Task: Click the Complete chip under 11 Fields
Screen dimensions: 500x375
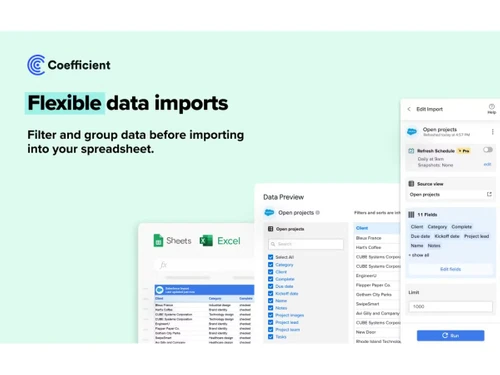Action: point(462,227)
